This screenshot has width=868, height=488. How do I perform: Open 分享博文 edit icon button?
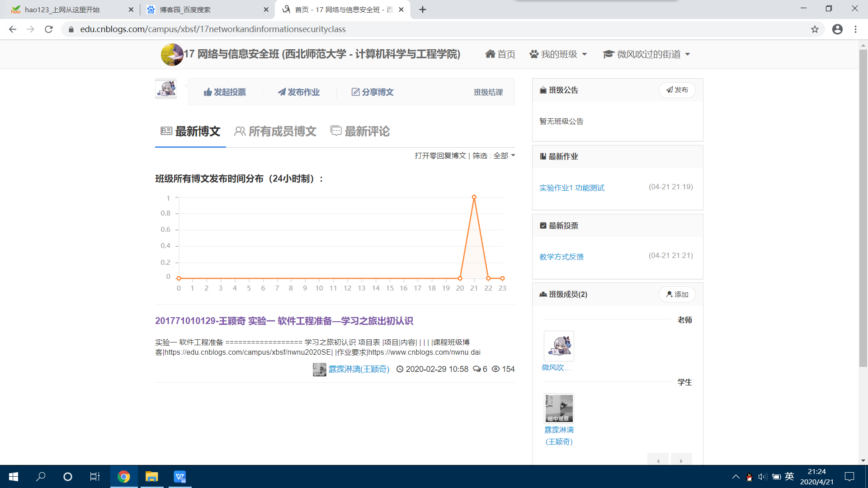coord(372,92)
